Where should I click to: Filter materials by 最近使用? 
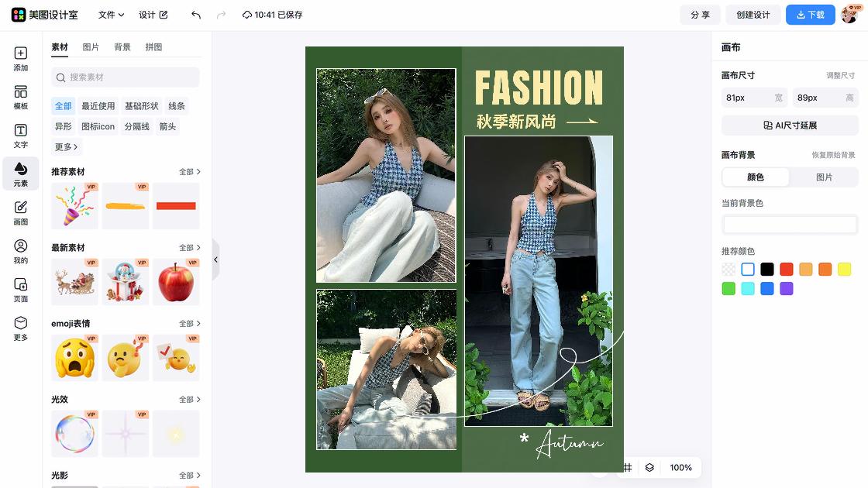point(98,105)
